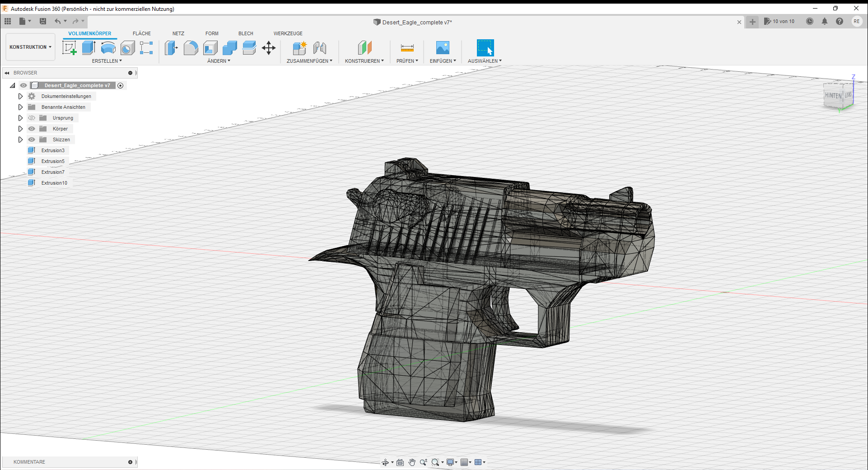Click the Redo arrow icon

point(75,21)
